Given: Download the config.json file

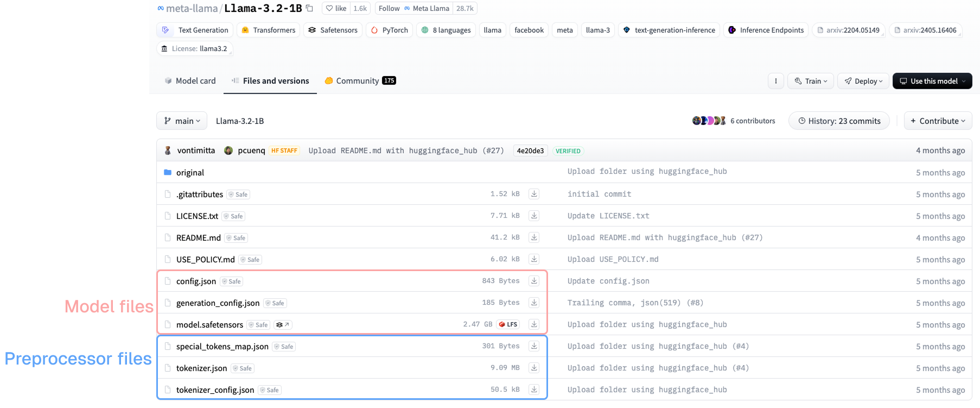Looking at the screenshot, I should click(534, 281).
